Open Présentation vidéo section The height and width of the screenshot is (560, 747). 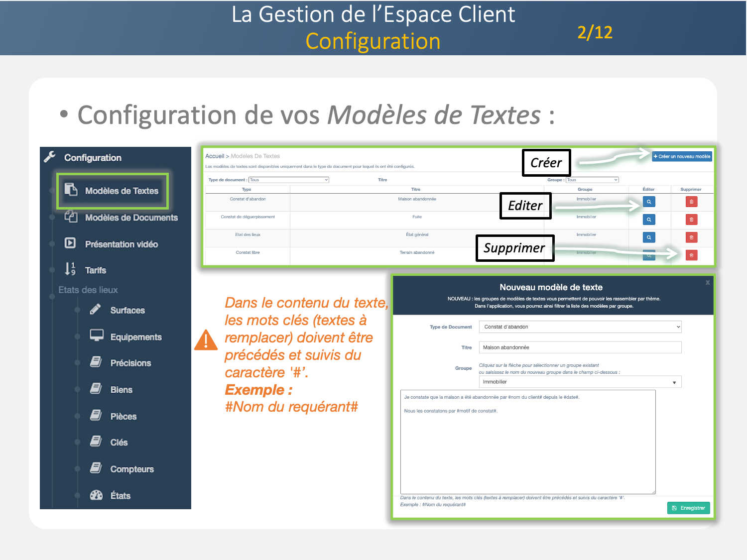[121, 244]
